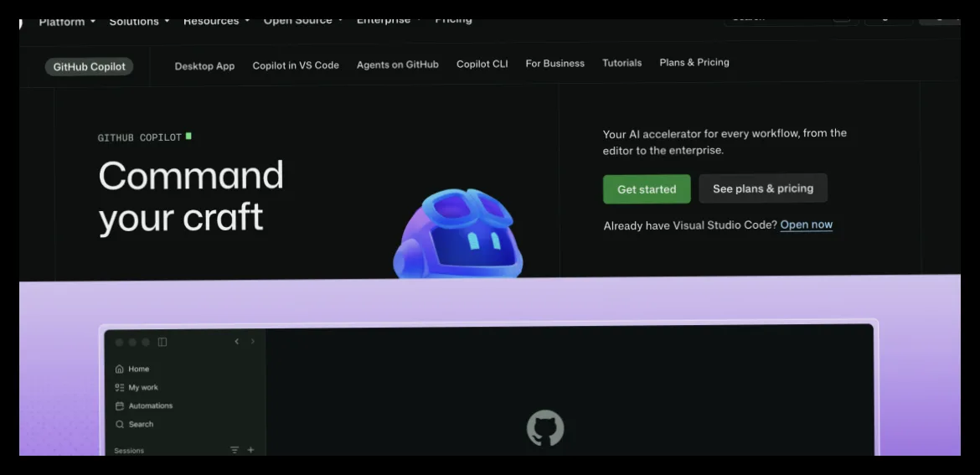The width and height of the screenshot is (980, 475).
Task: Select Home in the app sidebar
Action: (139, 369)
